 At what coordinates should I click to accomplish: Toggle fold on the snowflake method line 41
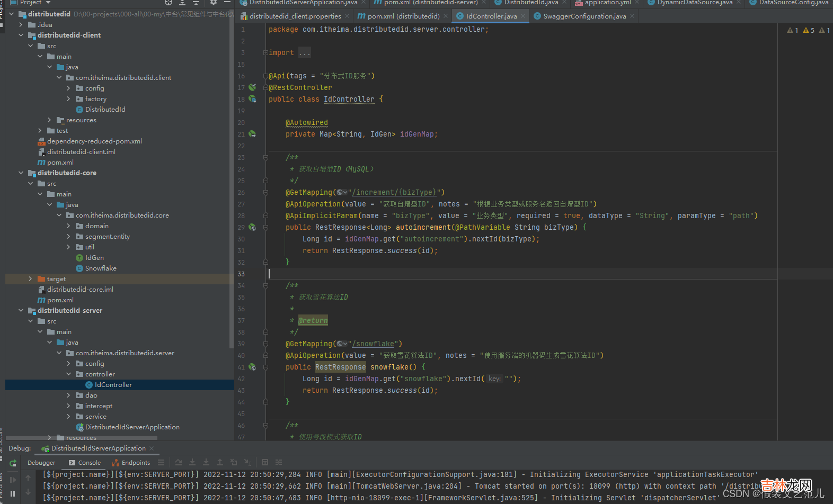tap(265, 367)
